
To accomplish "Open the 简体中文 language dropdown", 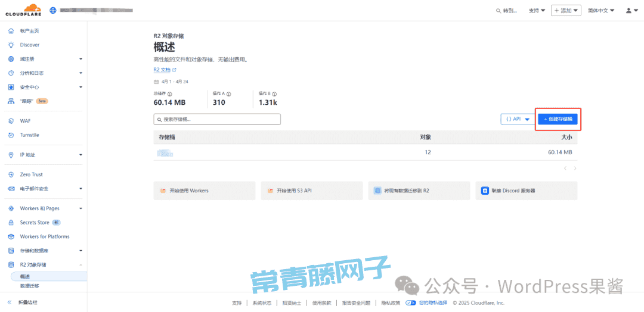I will click(x=601, y=11).
